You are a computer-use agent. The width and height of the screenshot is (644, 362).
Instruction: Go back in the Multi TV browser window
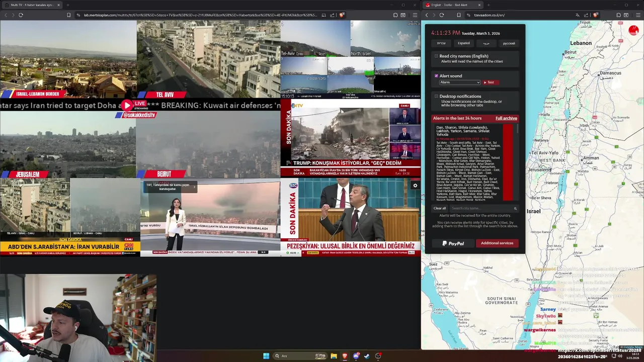click(x=6, y=15)
